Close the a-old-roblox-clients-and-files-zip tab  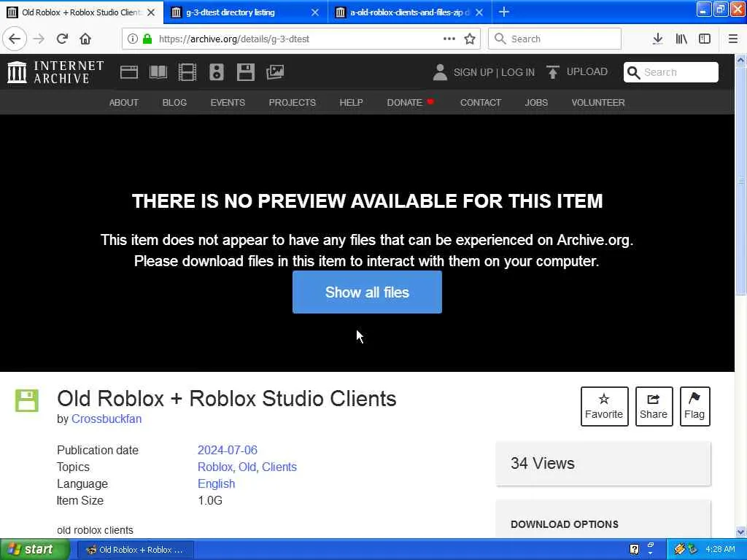(479, 12)
